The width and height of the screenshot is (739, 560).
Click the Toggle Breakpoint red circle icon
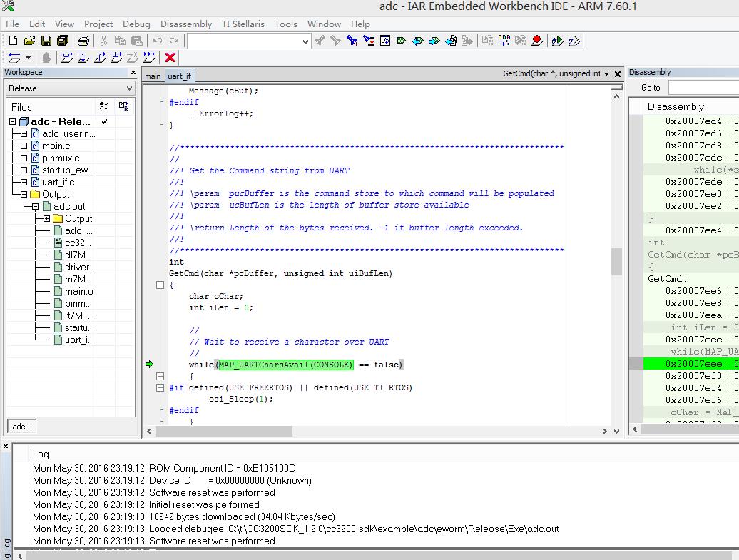pyautogui.click(x=537, y=41)
